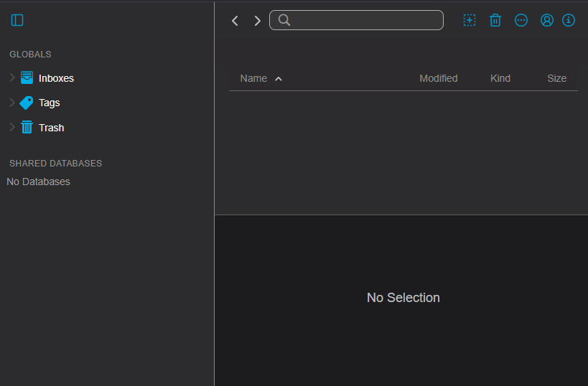Show the info inspector icon
Viewport: 588px width, 386px height.
[569, 20]
